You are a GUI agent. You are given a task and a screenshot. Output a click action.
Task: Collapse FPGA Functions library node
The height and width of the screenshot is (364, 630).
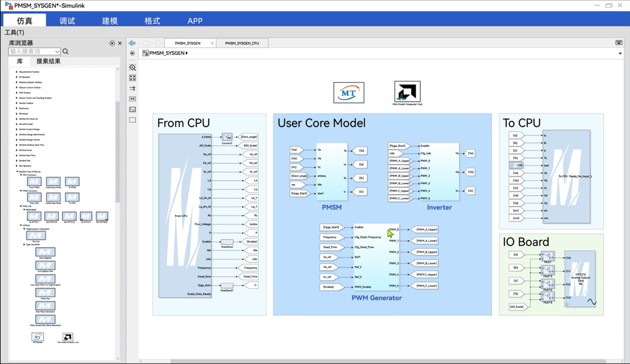point(21,191)
